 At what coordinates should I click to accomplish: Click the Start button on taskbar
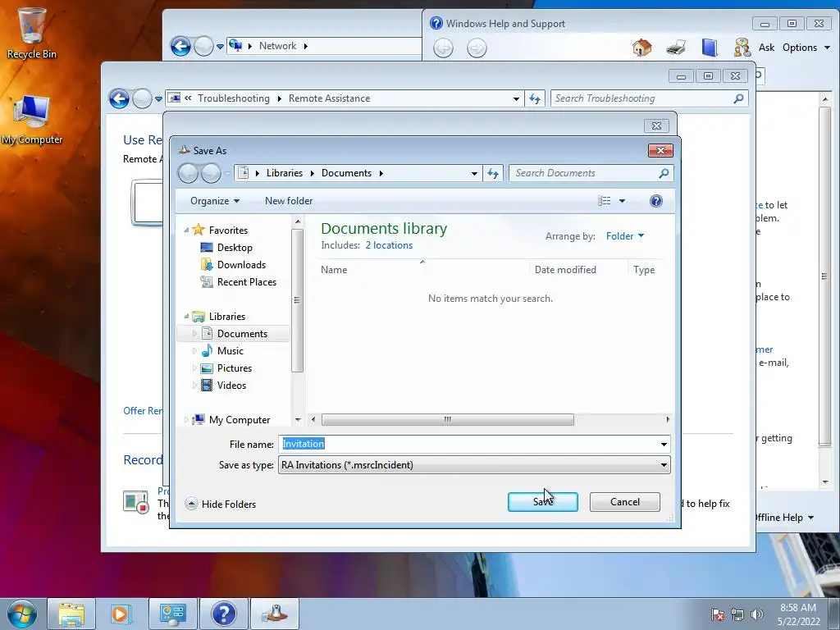(21, 614)
